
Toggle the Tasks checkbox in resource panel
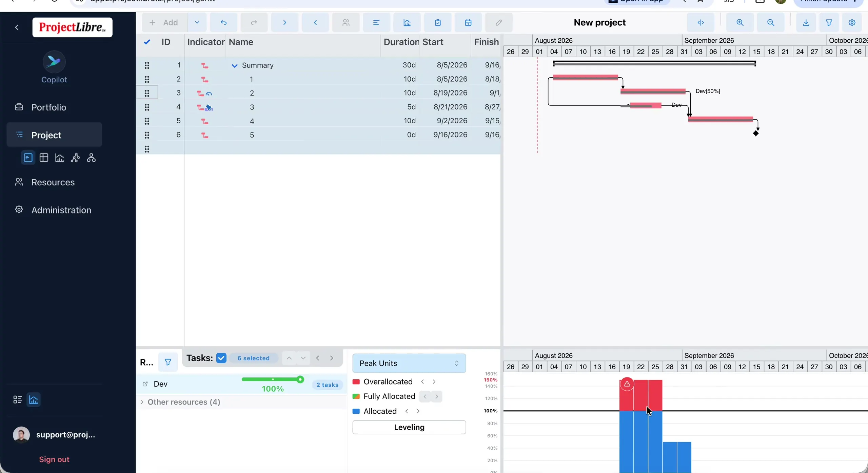pyautogui.click(x=221, y=358)
